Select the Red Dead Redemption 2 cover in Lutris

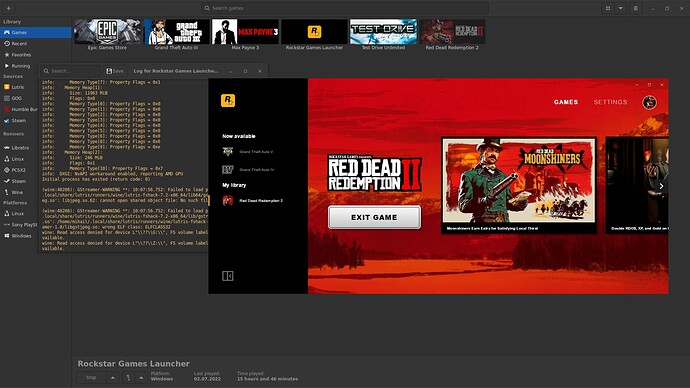coord(452,32)
